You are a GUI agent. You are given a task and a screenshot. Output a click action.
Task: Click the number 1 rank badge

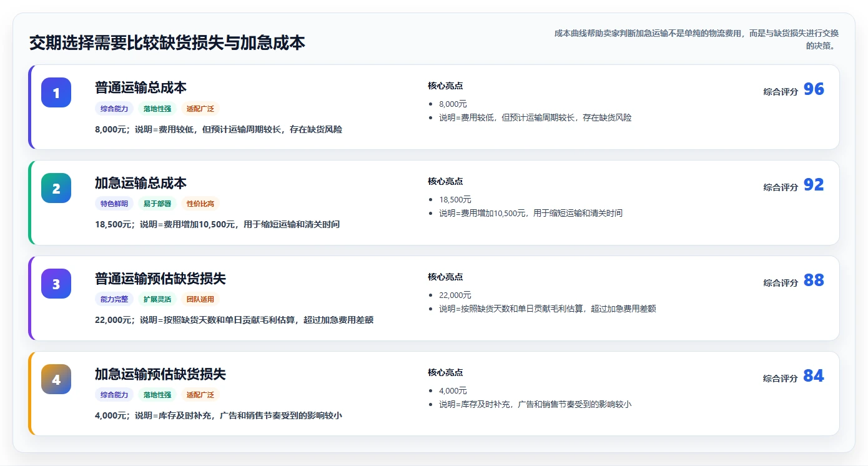click(56, 92)
